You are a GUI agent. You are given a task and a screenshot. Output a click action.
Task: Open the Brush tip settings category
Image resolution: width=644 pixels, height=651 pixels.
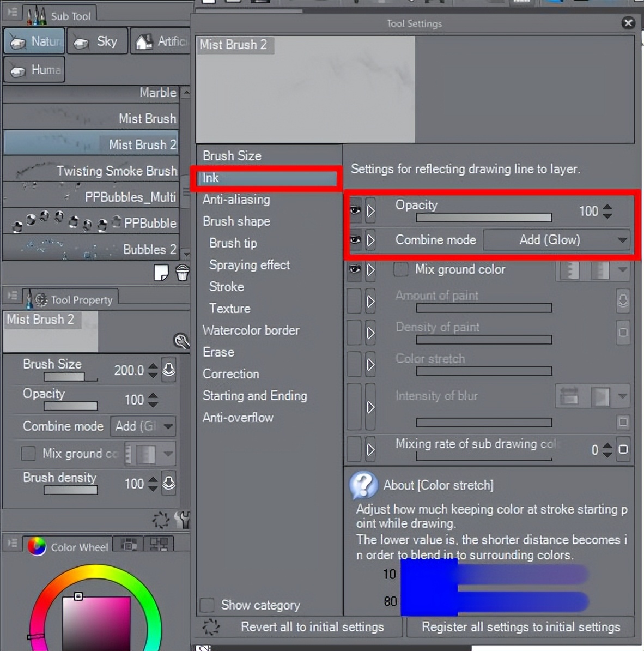(233, 243)
